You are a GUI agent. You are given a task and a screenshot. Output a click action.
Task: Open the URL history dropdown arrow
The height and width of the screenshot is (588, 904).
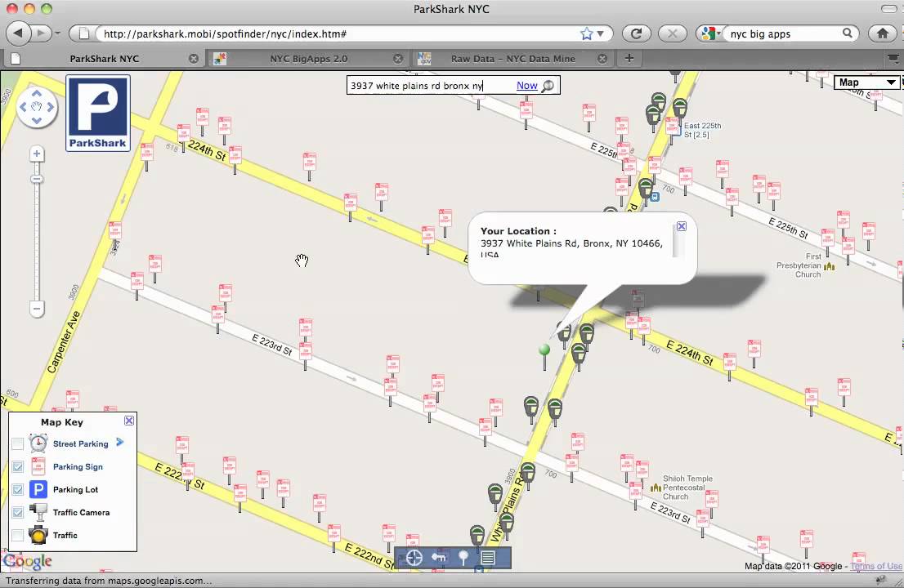tap(601, 33)
